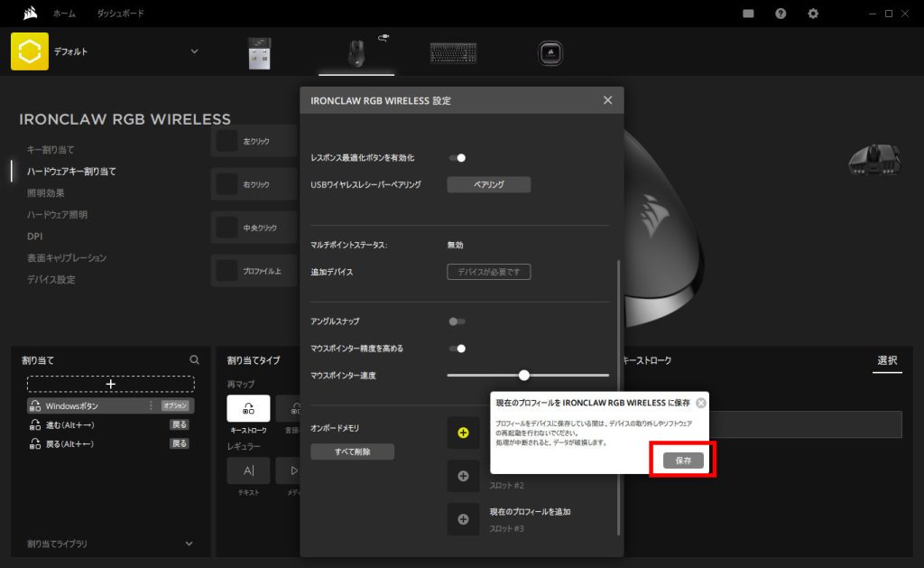Select the 中央クリック mouse button
The width and height of the screenshot is (924, 568).
pyautogui.click(x=255, y=228)
